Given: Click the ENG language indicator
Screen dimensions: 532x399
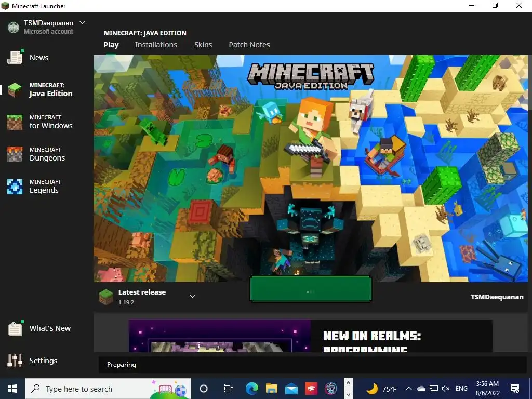Looking at the screenshot, I should pos(461,389).
